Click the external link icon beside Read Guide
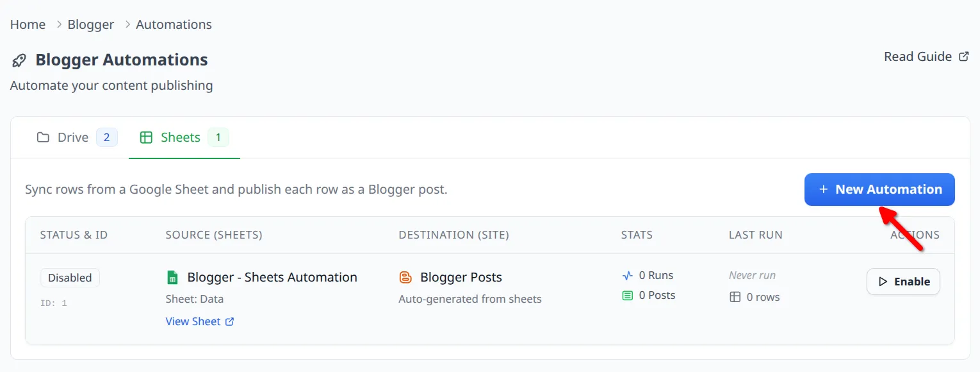The width and height of the screenshot is (980, 372). 963,56
